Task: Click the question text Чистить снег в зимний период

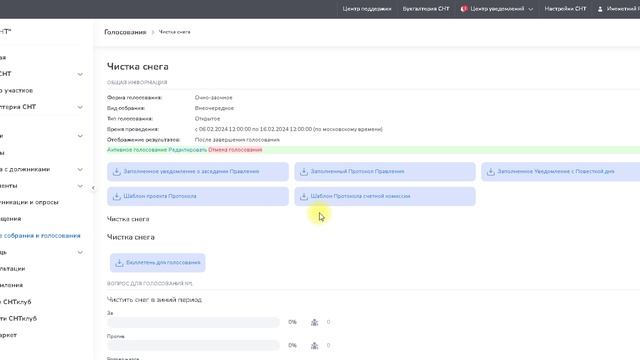Action: pyautogui.click(x=154, y=300)
